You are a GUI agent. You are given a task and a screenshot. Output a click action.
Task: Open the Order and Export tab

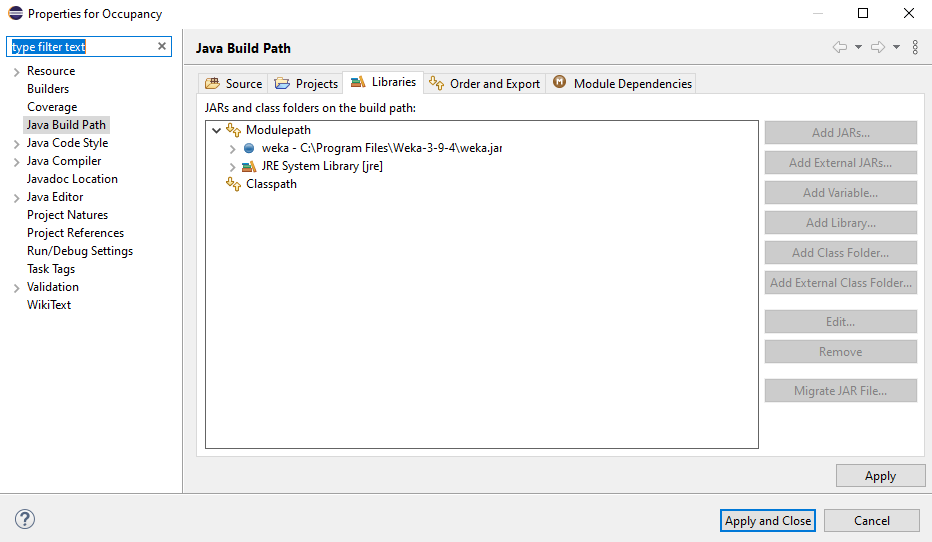coord(484,84)
